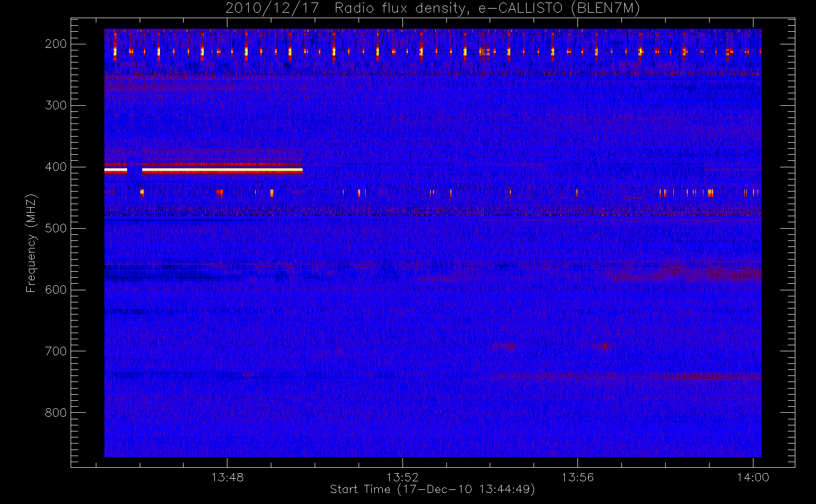This screenshot has height=504, width=816.
Task: Click the short bright band segment at 400 MHz left edge
Action: coord(115,170)
